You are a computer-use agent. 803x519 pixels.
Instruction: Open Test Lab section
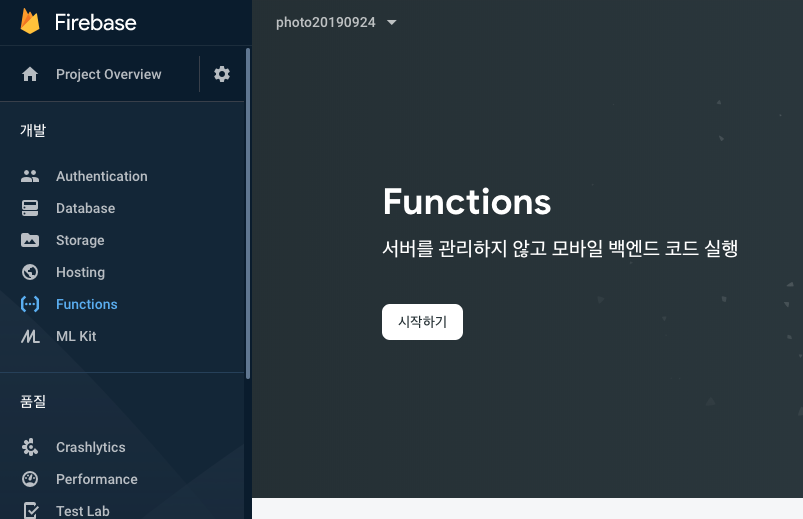82,511
